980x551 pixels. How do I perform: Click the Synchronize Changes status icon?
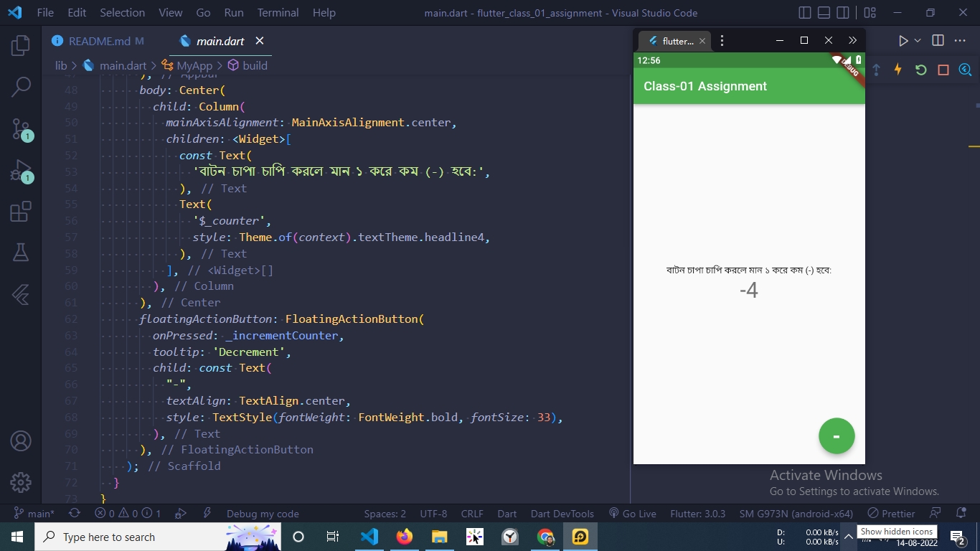[x=74, y=514]
